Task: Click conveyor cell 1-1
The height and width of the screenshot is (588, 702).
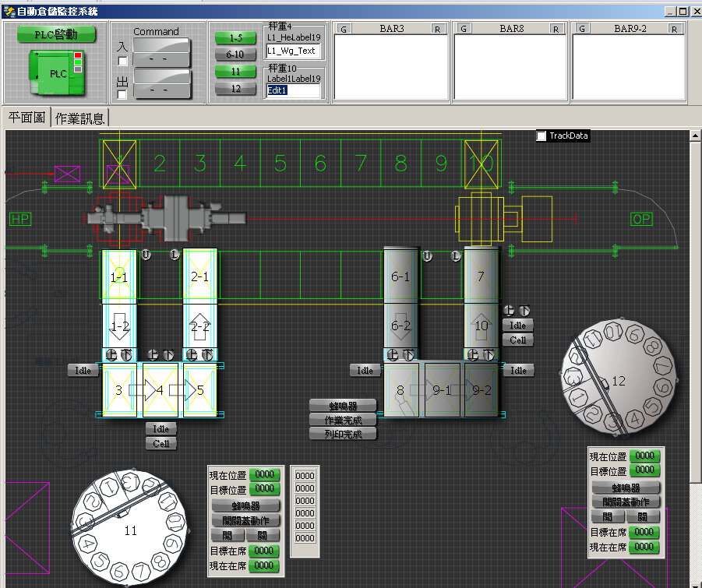Action: point(119,276)
